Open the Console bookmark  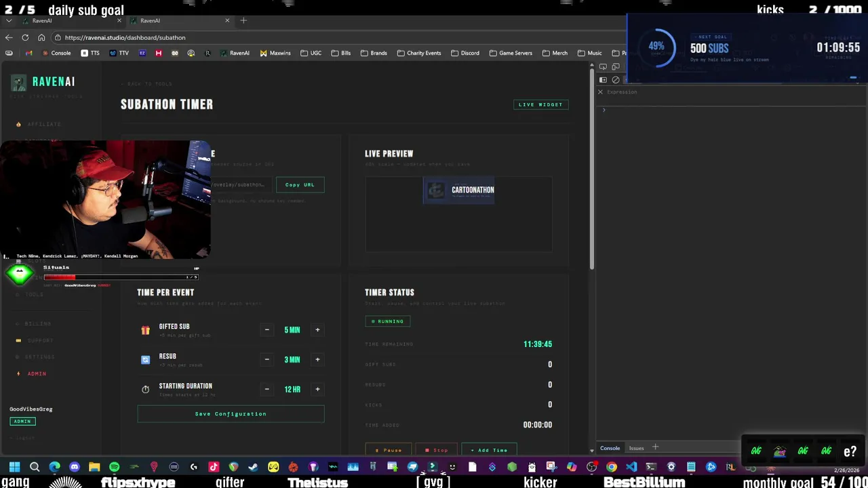[x=56, y=53]
